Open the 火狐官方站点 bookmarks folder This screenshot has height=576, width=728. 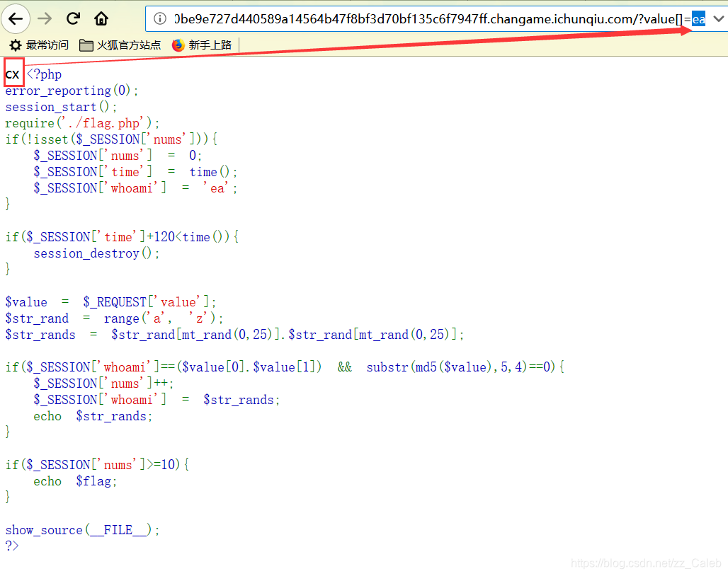(x=120, y=45)
